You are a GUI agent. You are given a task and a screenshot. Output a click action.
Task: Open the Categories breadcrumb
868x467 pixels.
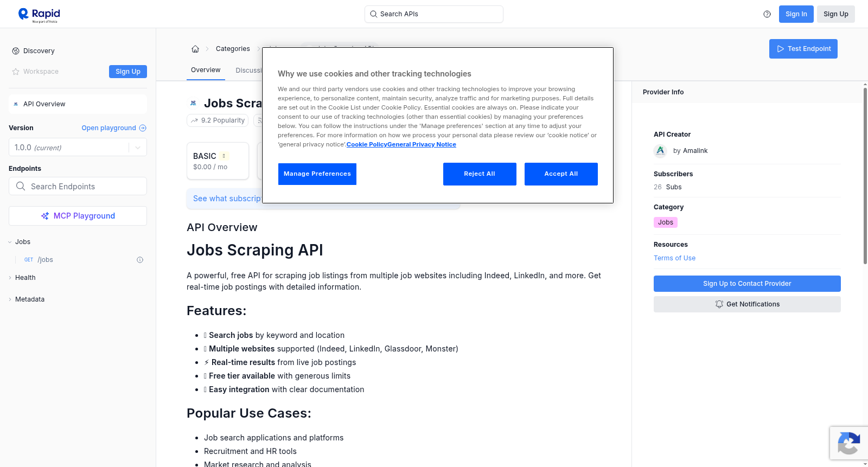tap(233, 49)
